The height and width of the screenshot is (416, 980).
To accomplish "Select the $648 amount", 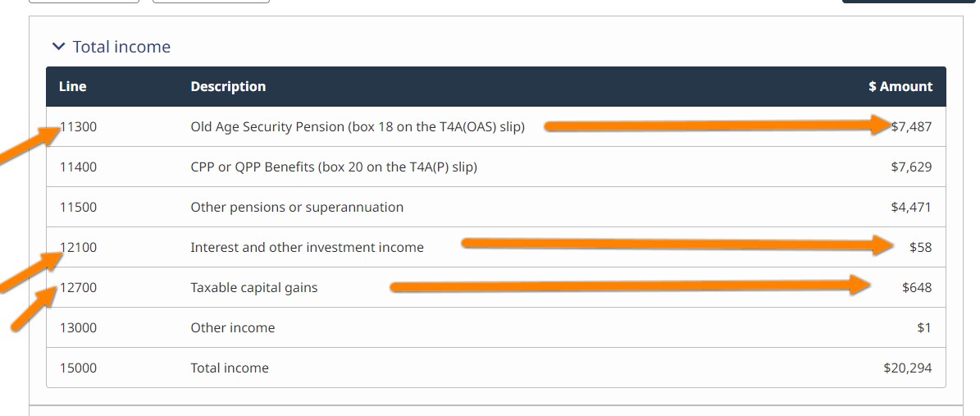I will [917, 288].
